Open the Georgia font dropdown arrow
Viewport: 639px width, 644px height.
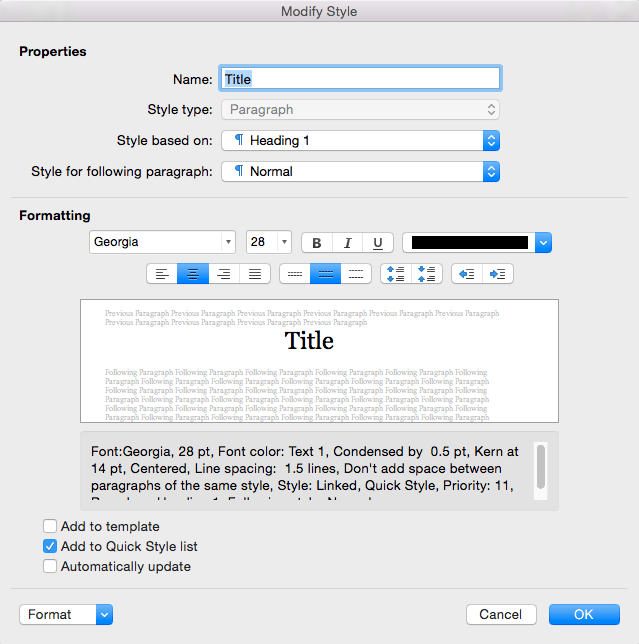point(228,242)
